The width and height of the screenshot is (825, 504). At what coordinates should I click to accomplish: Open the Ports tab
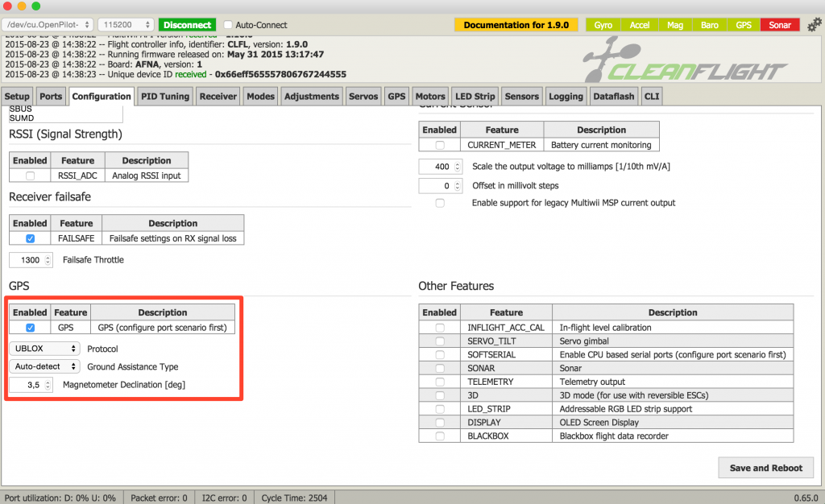(x=51, y=95)
